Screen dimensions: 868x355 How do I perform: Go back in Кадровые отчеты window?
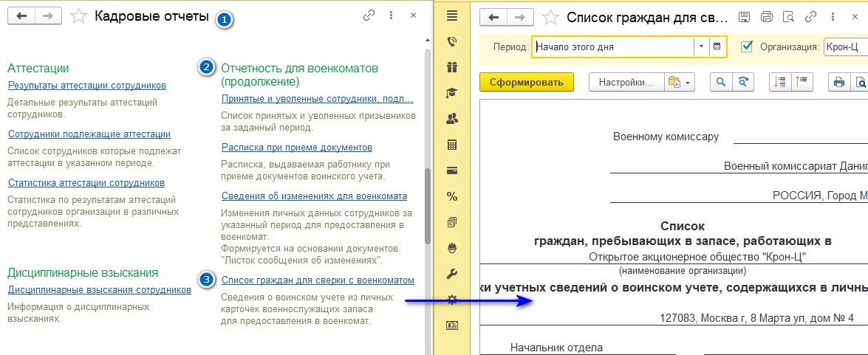pyautogui.click(x=21, y=16)
